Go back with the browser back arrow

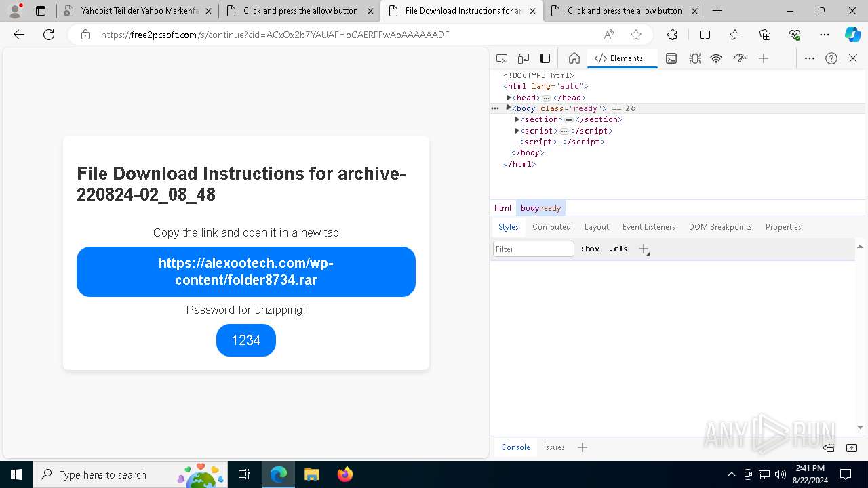pyautogui.click(x=19, y=35)
